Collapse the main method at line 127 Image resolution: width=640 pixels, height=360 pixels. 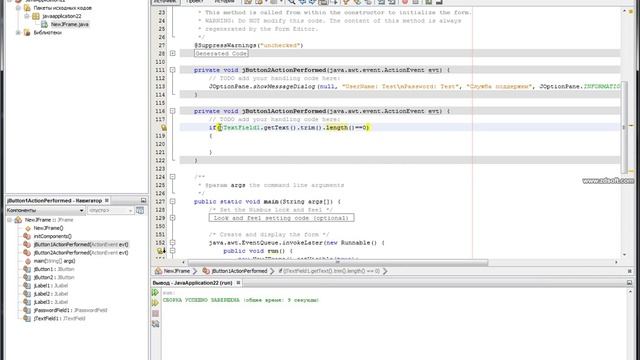tap(173, 202)
